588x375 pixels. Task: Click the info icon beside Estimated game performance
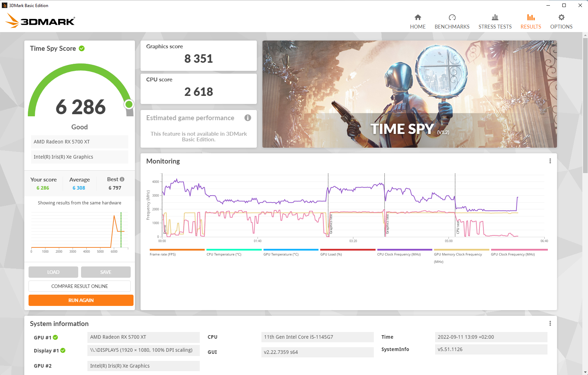[x=248, y=118]
